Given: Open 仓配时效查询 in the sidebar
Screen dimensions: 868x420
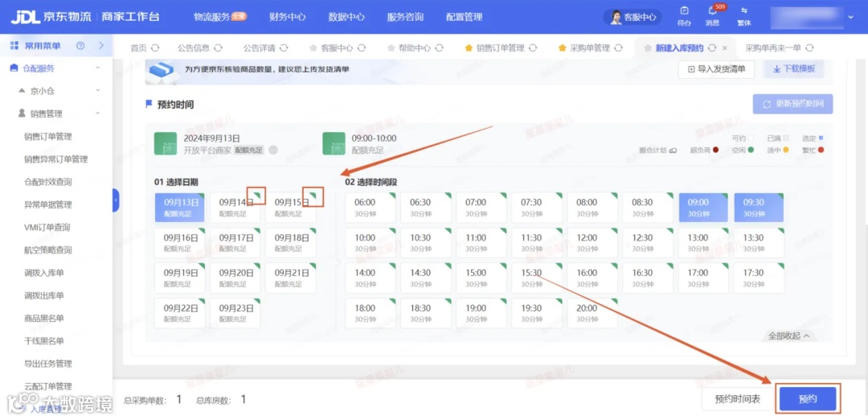Looking at the screenshot, I should click(x=48, y=182).
